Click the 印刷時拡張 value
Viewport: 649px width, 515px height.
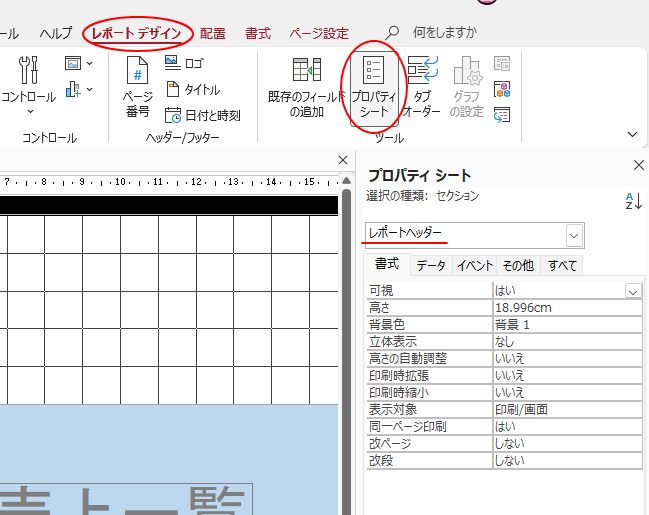(x=567, y=376)
